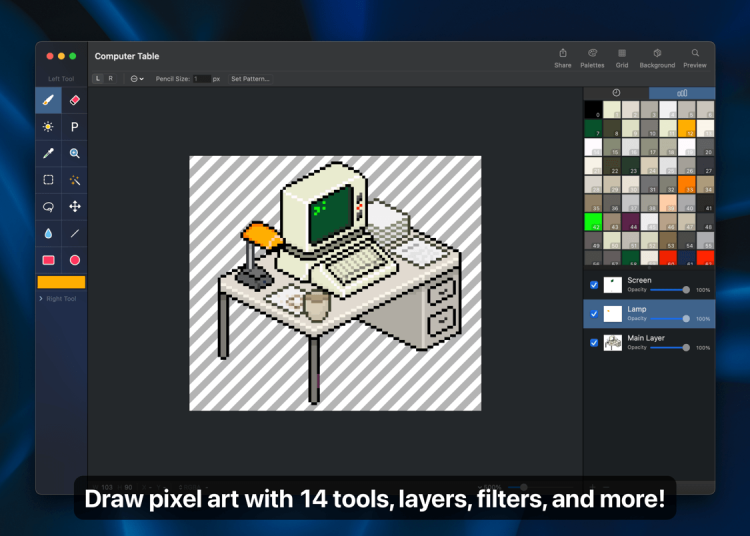
Task: Select the Pencil brush tool
Action: point(48,100)
